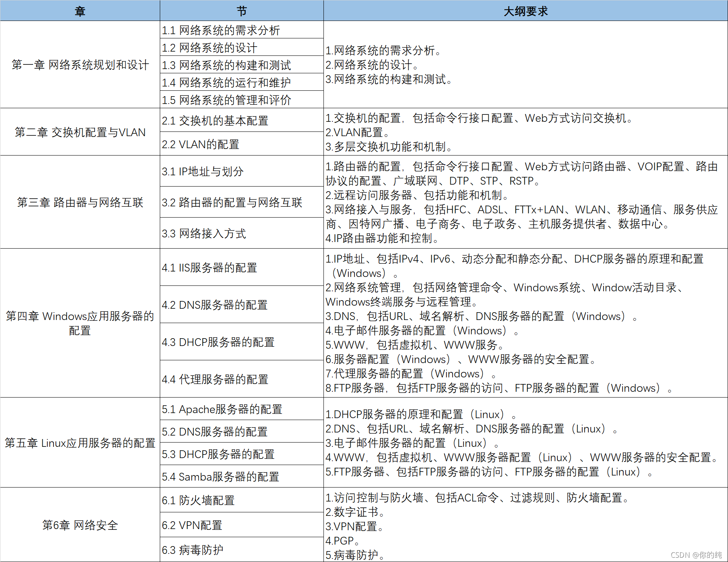Screen dimensions: 728x562
Task: Click line 4.IP路由器功能和控制。
Action: [382, 238]
